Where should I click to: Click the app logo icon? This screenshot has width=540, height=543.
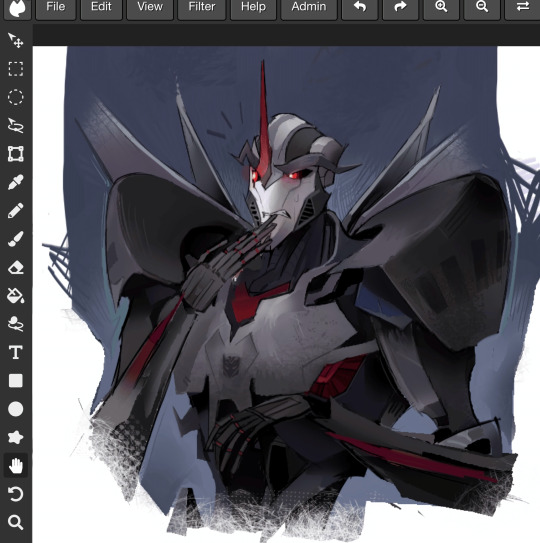point(17,8)
